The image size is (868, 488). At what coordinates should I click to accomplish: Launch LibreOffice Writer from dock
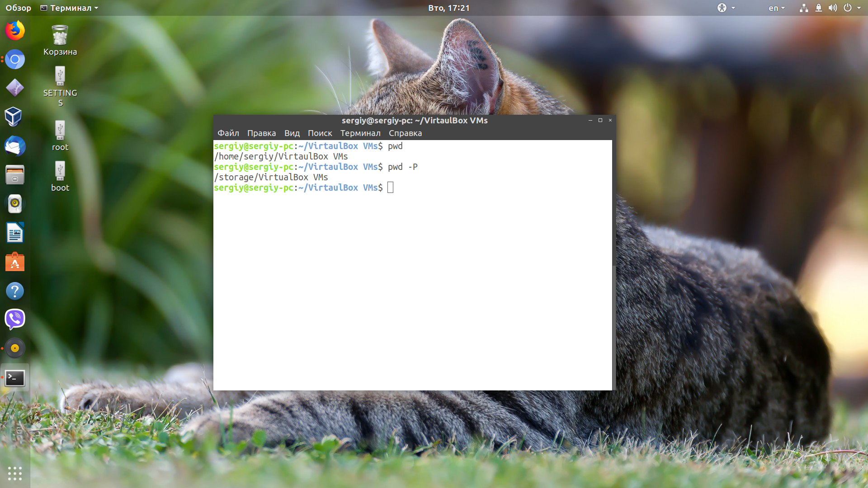[15, 233]
